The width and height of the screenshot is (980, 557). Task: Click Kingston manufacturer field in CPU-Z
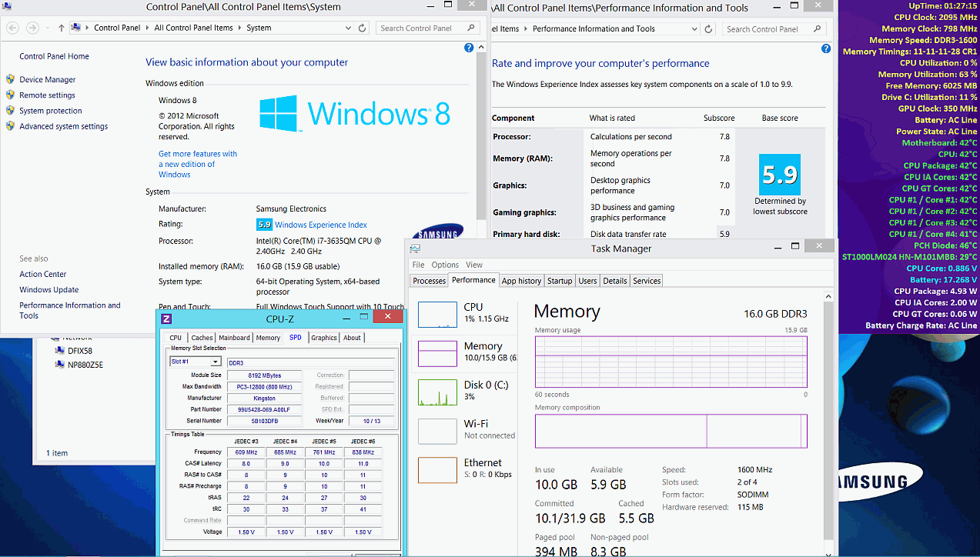[263, 398]
